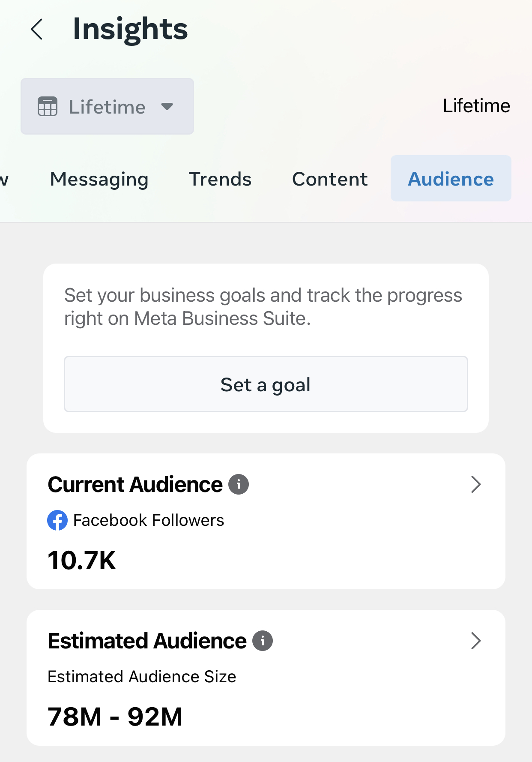This screenshot has width=532, height=762.
Task: Go back using the back arrow
Action: click(x=37, y=30)
